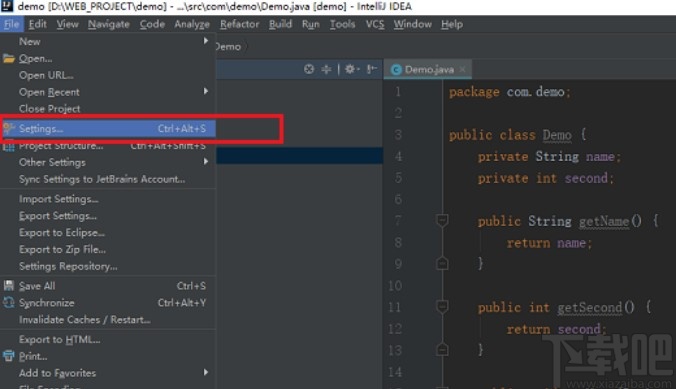Image resolution: width=676 pixels, height=389 pixels.
Task: Close the Demo.java tab
Action: pos(463,69)
